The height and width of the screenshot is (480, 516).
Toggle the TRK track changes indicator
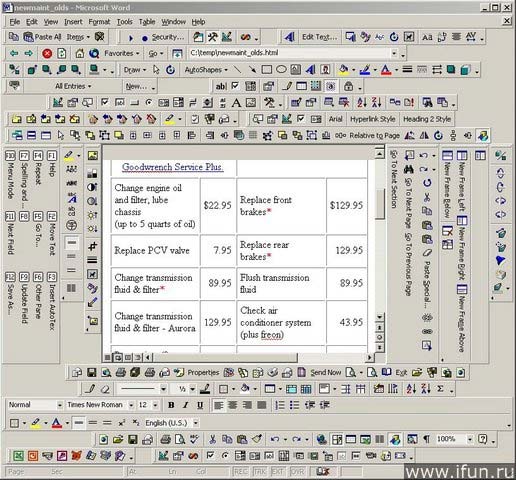pyautogui.click(x=259, y=472)
